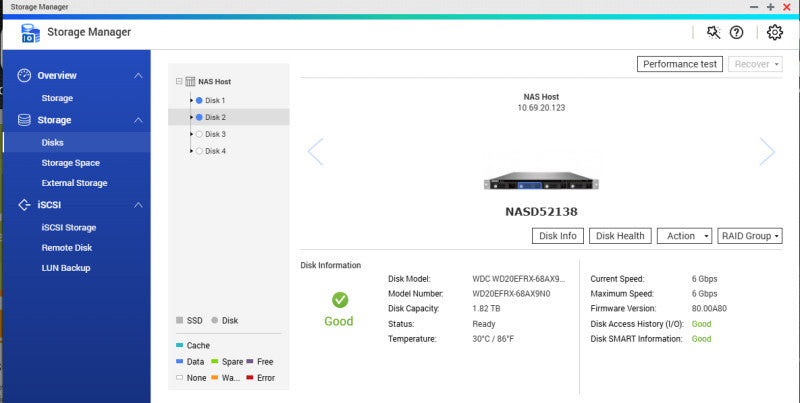Collapse the NAS Host tree node
Viewport: 800px width, 403px height.
(179, 81)
